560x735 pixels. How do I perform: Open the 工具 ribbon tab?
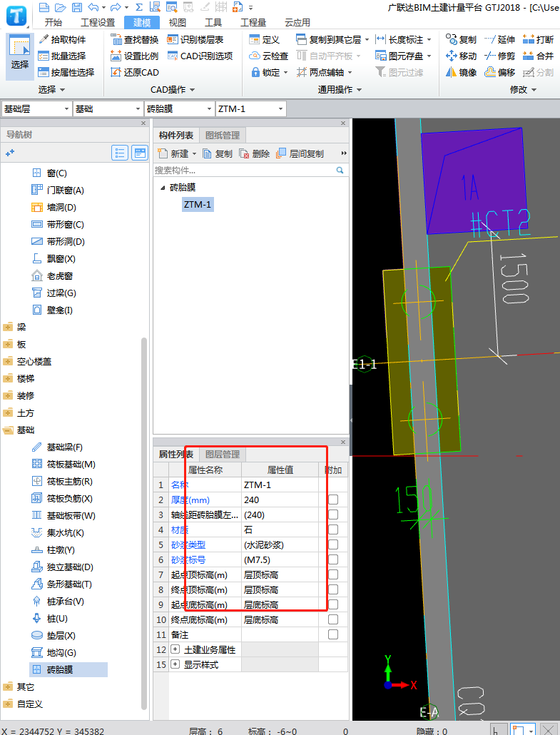[213, 23]
